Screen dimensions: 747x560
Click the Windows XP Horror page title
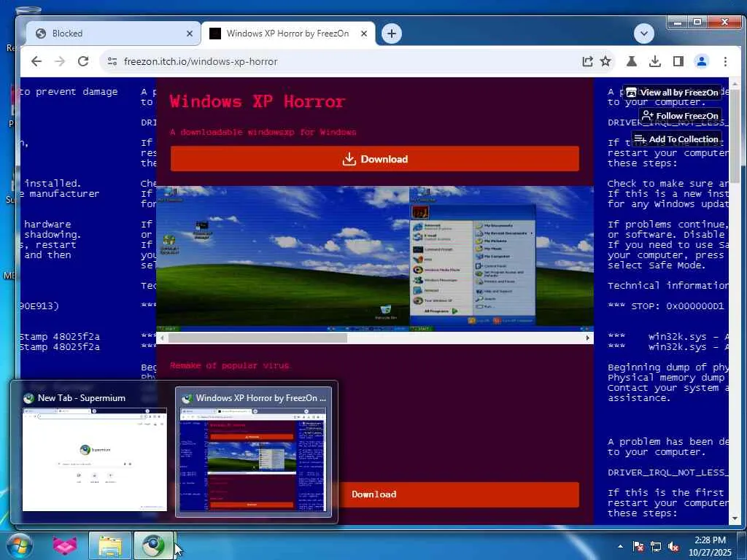pyautogui.click(x=258, y=101)
